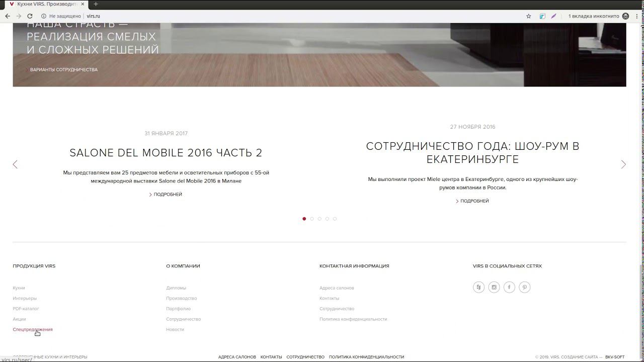This screenshot has height=362, width=644.
Task: Open the Сотрудничество года headline
Action: pyautogui.click(x=473, y=153)
